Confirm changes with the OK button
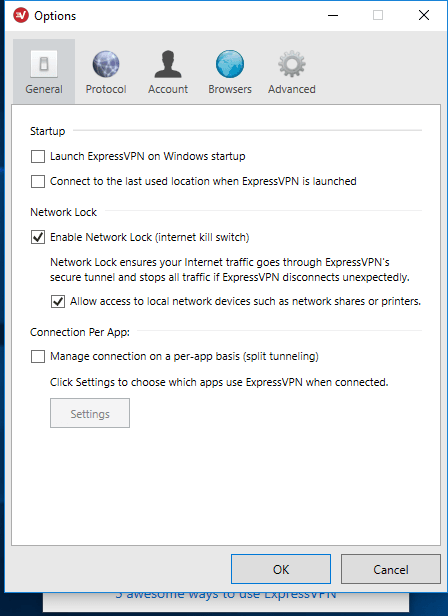Screen dimensions: 448x616 [x=281, y=569]
